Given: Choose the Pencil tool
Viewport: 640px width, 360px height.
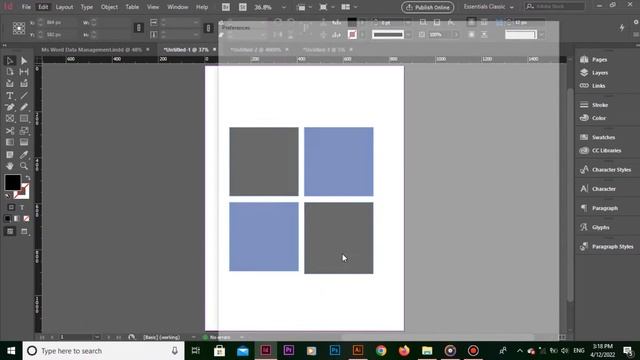Looking at the screenshot, I should click(x=24, y=107).
